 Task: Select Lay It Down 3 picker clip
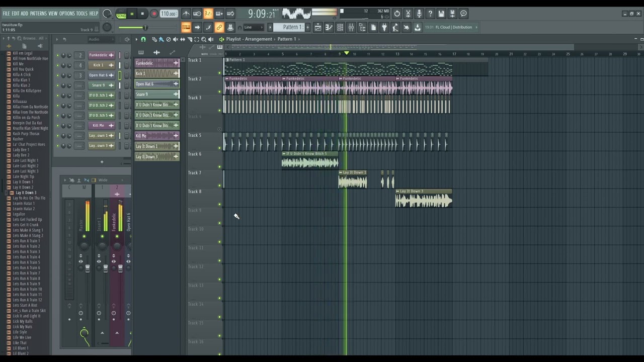pos(157,156)
